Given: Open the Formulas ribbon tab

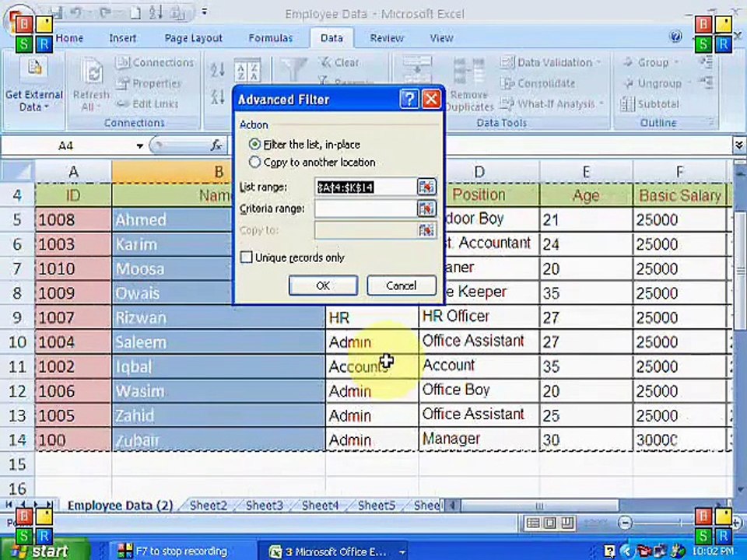Looking at the screenshot, I should click(271, 38).
